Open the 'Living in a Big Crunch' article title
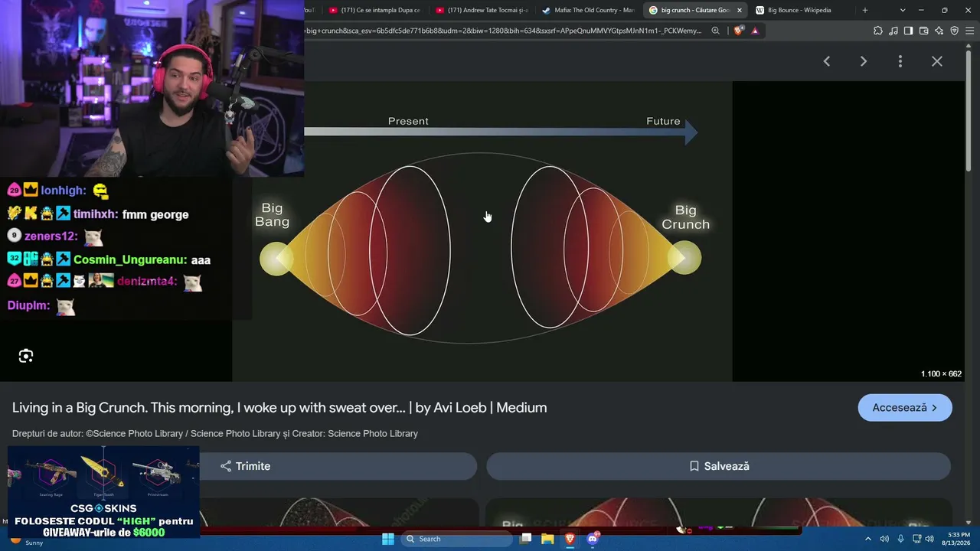 point(279,408)
